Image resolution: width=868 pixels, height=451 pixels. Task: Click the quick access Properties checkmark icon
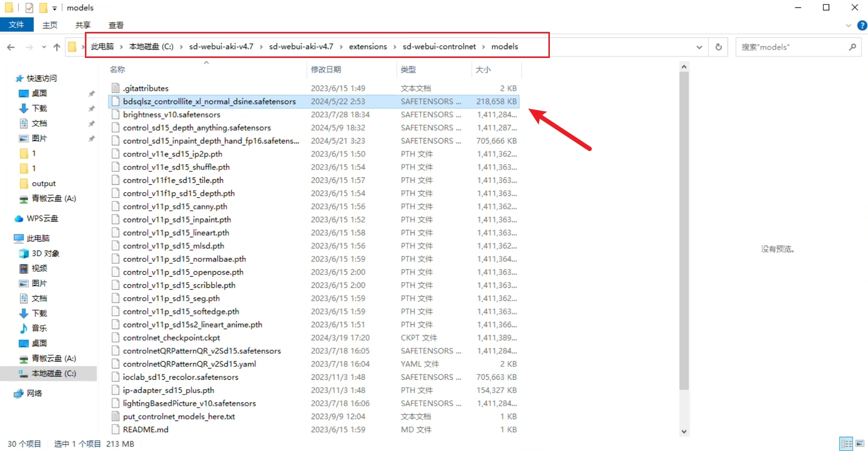pyautogui.click(x=29, y=8)
